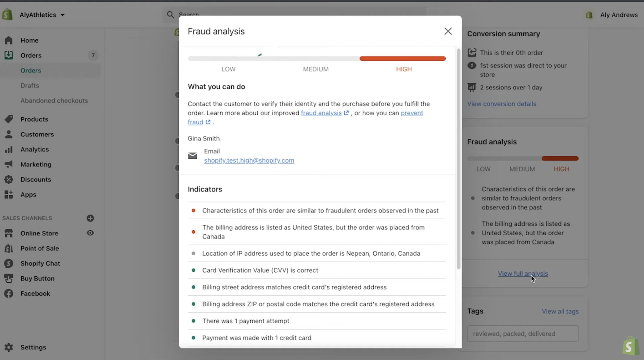
Task: Go to Drafts under Orders
Action: (30, 85)
